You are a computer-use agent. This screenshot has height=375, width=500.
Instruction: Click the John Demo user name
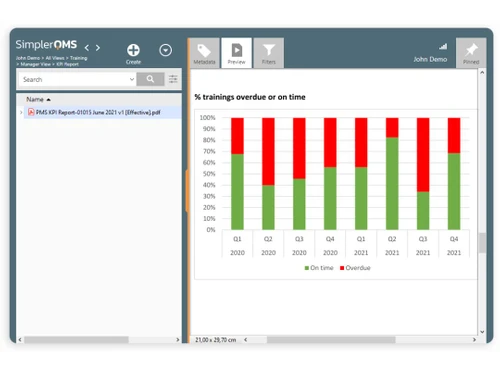[x=430, y=59]
